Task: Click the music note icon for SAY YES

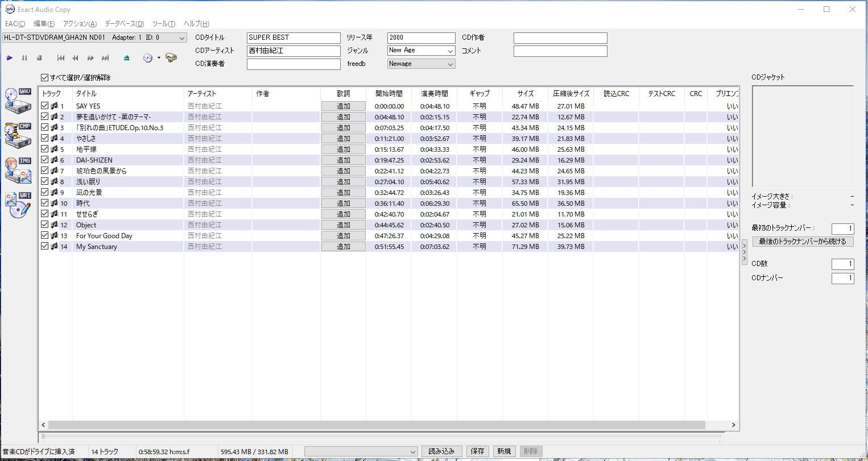Action: [x=54, y=106]
